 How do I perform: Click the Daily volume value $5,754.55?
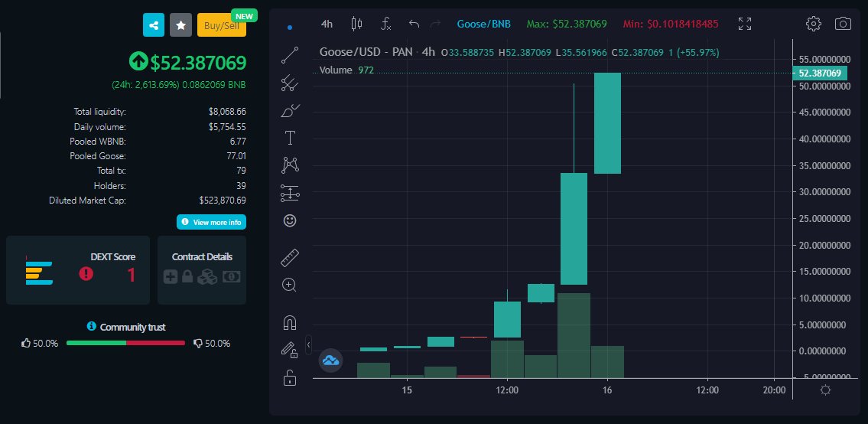click(x=228, y=126)
